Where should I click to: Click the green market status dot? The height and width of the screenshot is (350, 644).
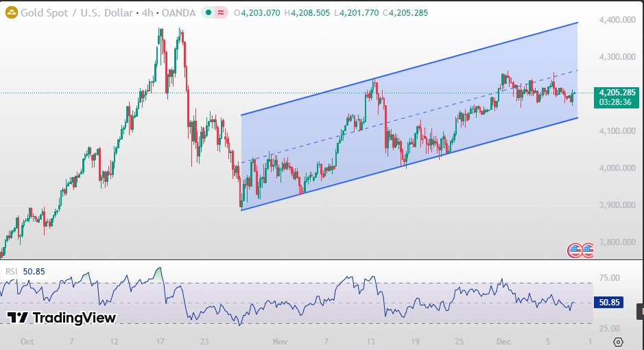pyautogui.click(x=208, y=12)
